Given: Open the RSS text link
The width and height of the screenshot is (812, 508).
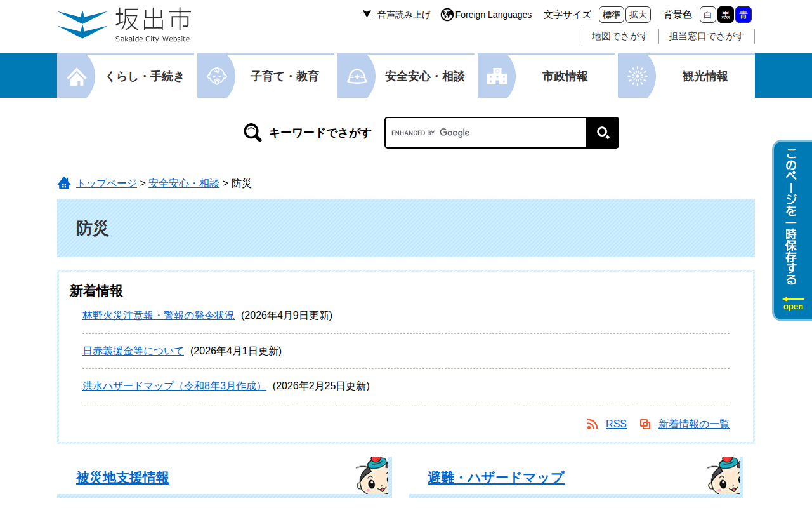Looking at the screenshot, I should point(616,424).
